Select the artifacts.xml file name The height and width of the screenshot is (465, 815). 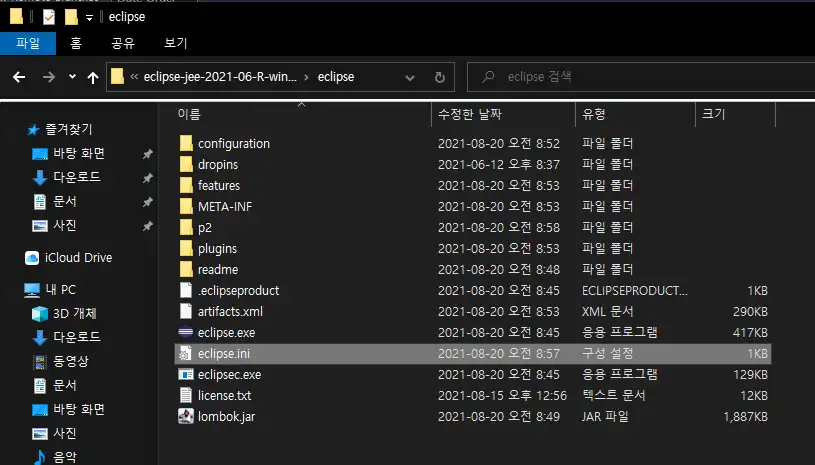tap(230, 311)
